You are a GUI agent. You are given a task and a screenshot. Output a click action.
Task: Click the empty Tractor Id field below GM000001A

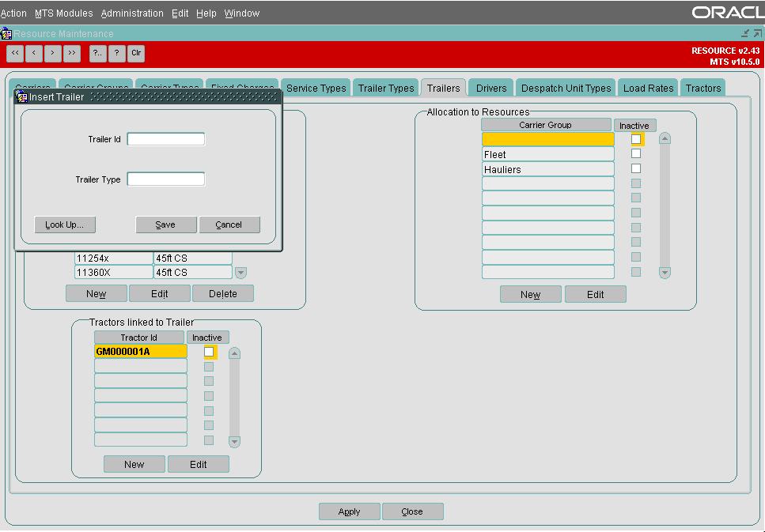pyautogui.click(x=141, y=366)
